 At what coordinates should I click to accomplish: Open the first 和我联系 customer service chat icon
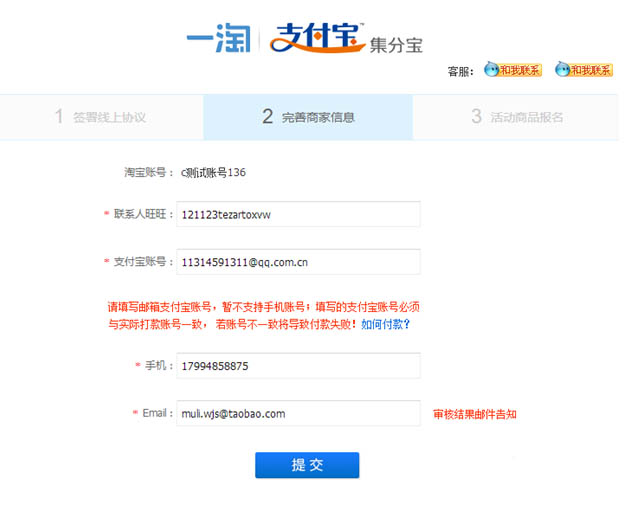[x=513, y=70]
